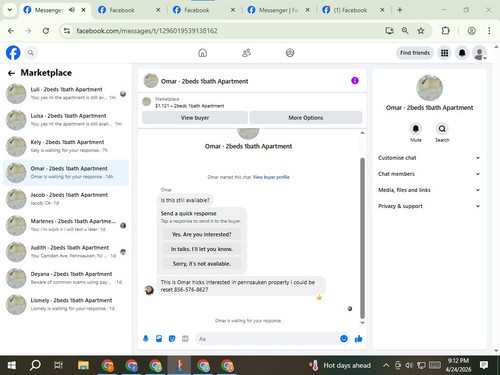
Task: Open the tab search dropdown arrow
Action: pyautogui.click(x=10, y=10)
